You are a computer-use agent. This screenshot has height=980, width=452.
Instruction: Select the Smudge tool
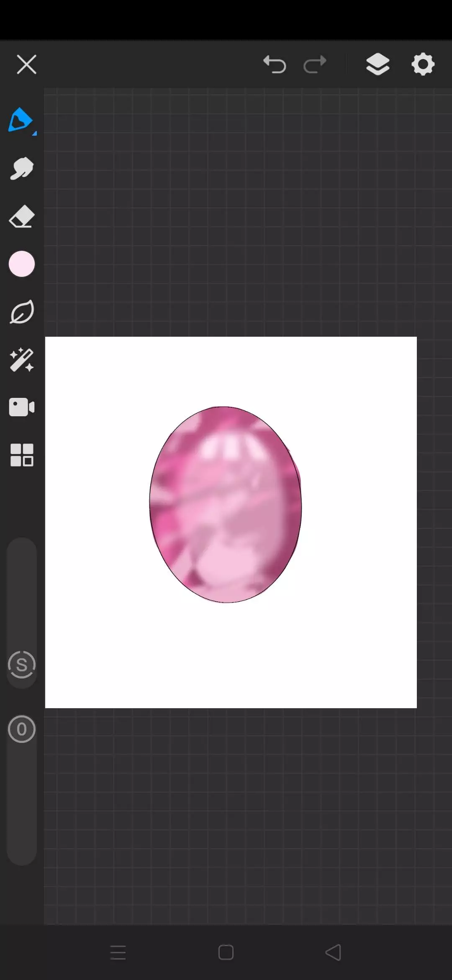tap(22, 168)
